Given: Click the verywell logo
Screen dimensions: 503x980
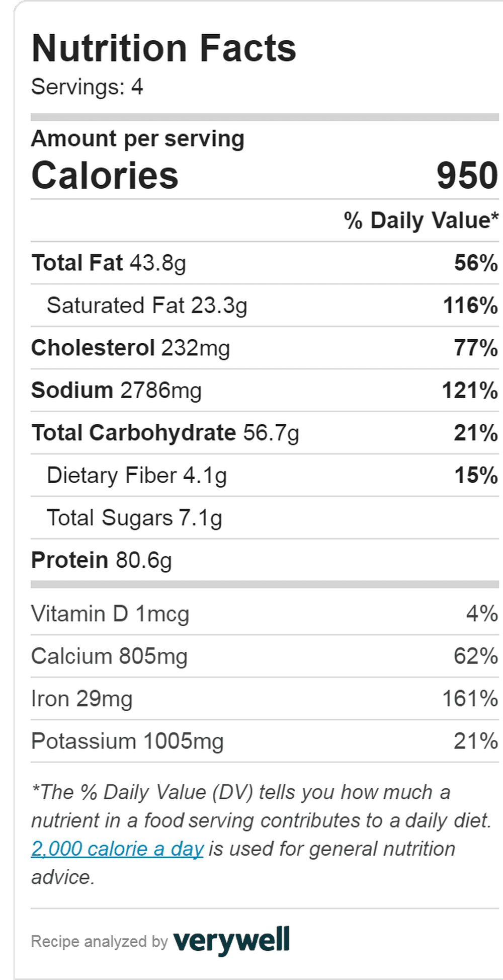Looking at the screenshot, I should point(231,940).
